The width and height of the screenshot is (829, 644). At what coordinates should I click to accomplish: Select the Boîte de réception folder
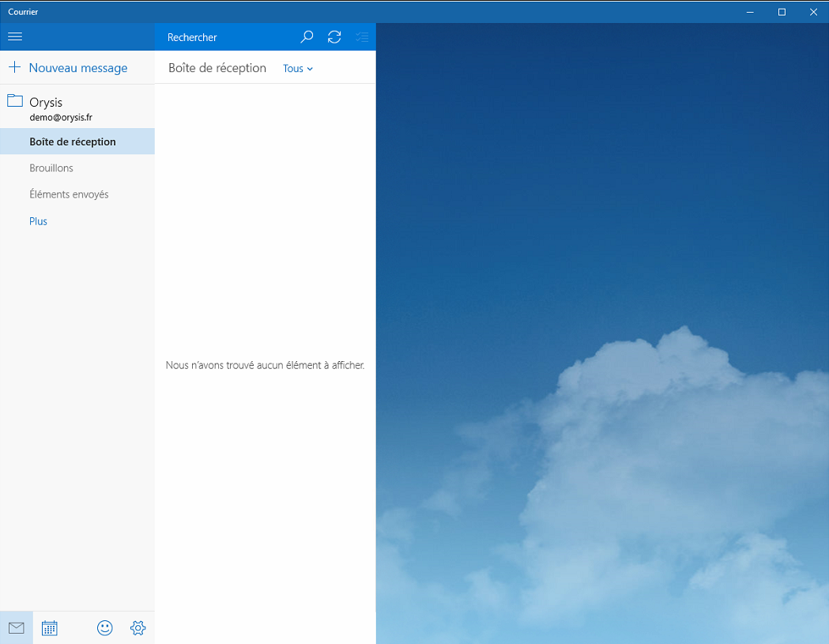[x=73, y=142]
